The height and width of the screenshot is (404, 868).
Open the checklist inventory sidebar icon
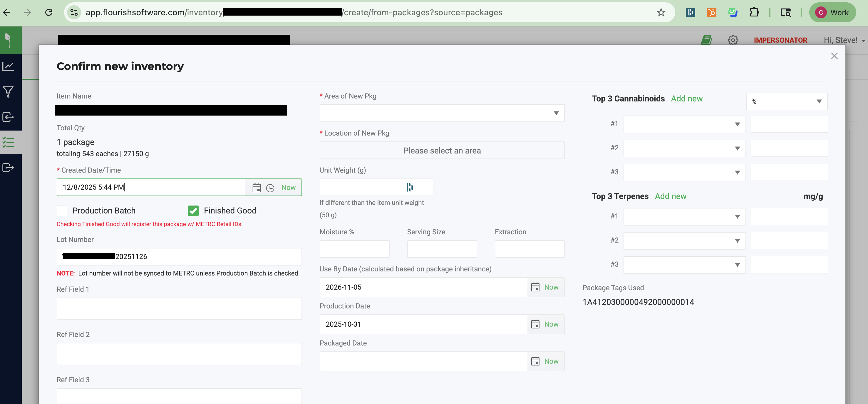tap(8, 142)
